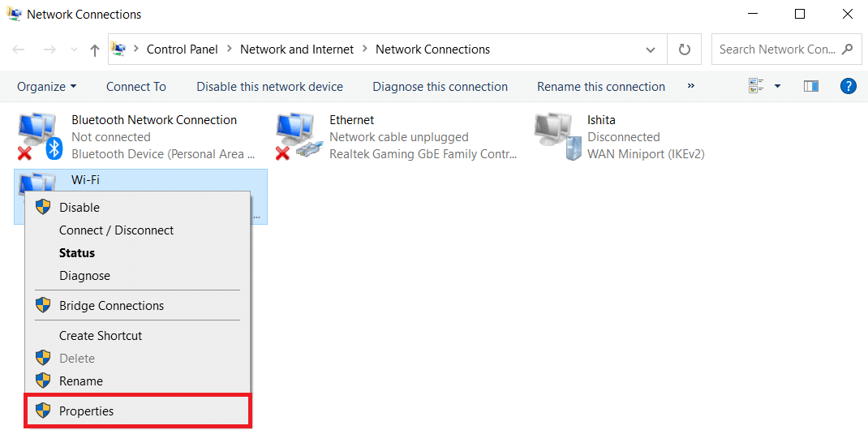The image size is (868, 443).
Task: Click the Up arrow navigation button
Action: pos(95,50)
